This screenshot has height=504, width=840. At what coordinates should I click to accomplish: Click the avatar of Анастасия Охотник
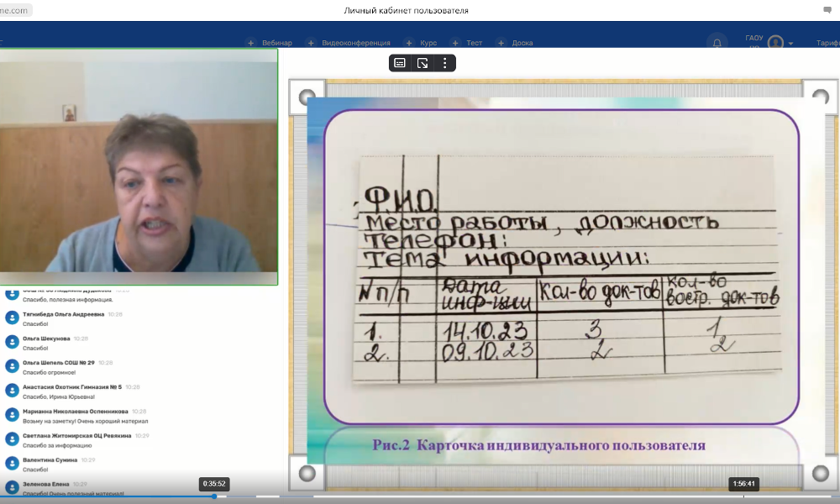[12, 390]
